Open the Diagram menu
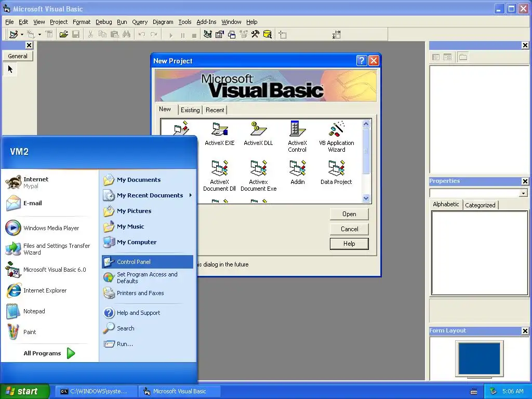Viewport: 532px width, 399px height. click(x=163, y=22)
